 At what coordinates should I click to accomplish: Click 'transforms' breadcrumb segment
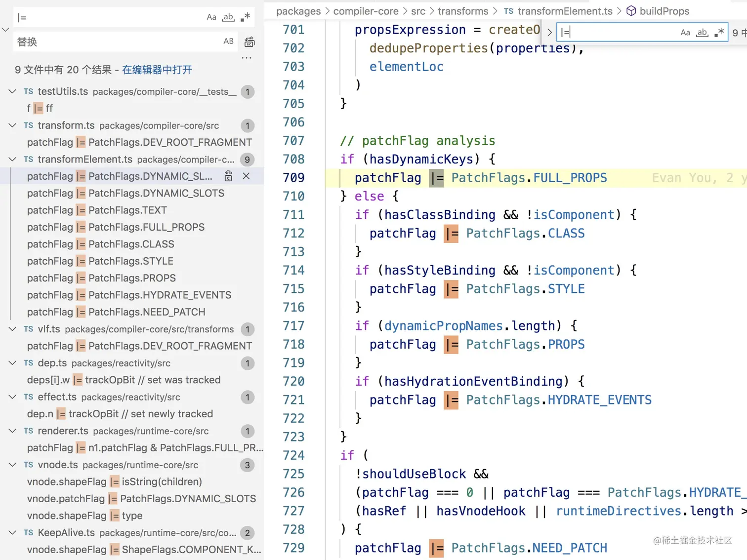(x=463, y=11)
